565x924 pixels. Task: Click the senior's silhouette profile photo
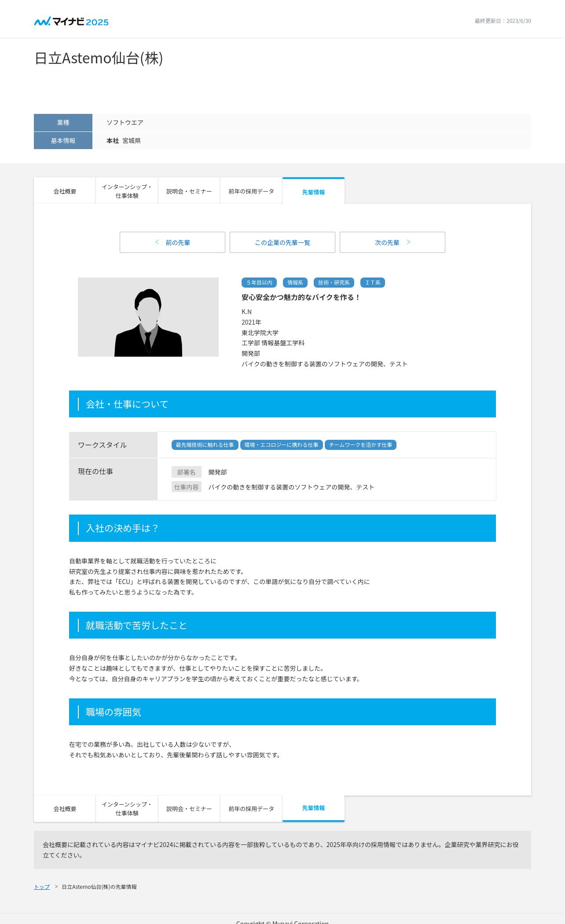coord(148,317)
